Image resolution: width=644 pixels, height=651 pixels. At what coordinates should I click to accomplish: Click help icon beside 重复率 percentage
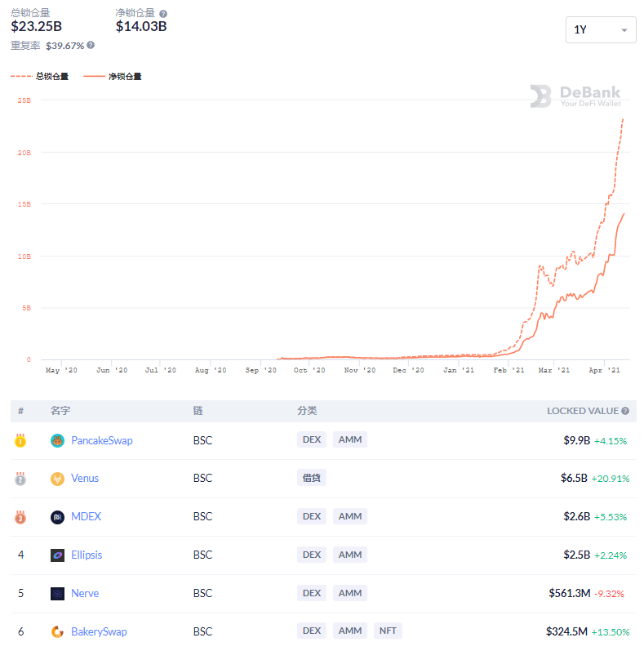point(91,45)
